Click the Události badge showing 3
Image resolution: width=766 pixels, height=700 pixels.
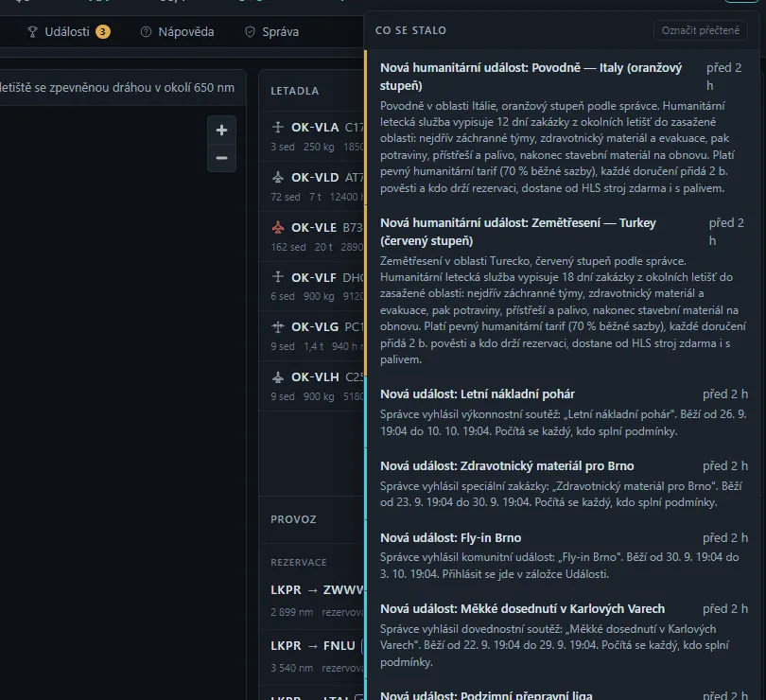pos(102,32)
